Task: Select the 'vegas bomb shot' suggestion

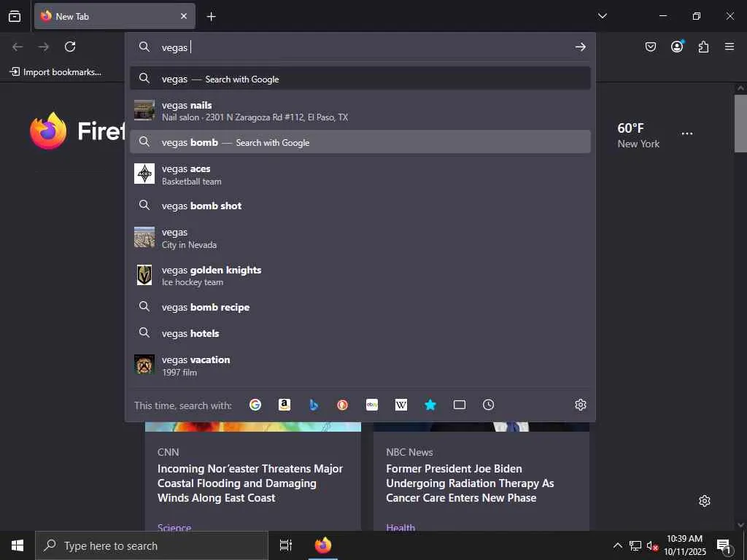Action: coord(360,206)
